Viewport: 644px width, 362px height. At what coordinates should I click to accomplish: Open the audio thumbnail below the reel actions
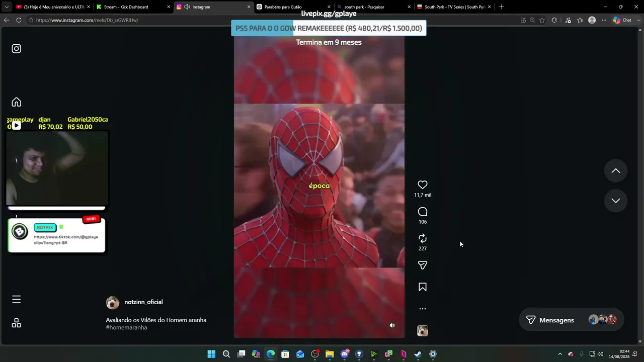[423, 331]
